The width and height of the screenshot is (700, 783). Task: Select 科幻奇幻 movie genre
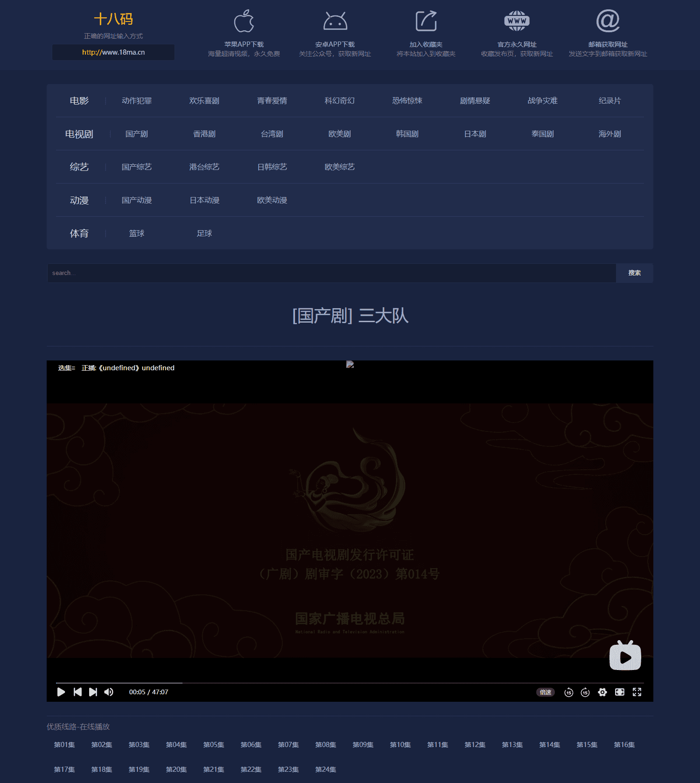pyautogui.click(x=340, y=101)
